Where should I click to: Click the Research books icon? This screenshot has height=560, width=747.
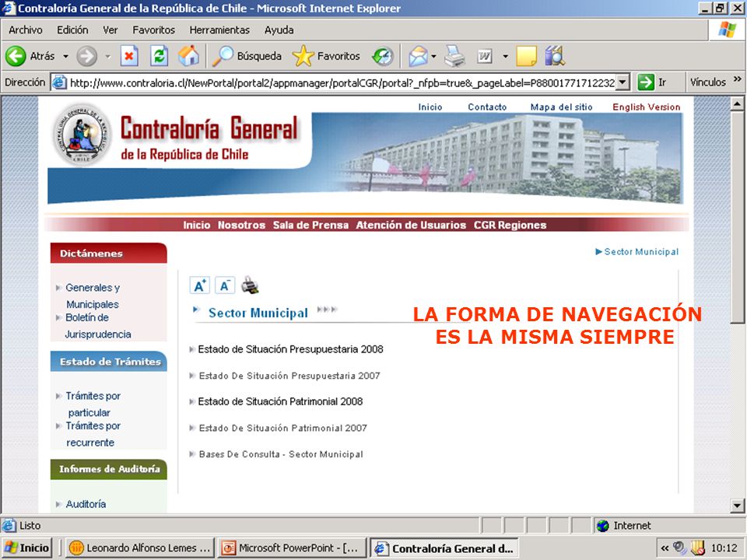[x=555, y=56]
